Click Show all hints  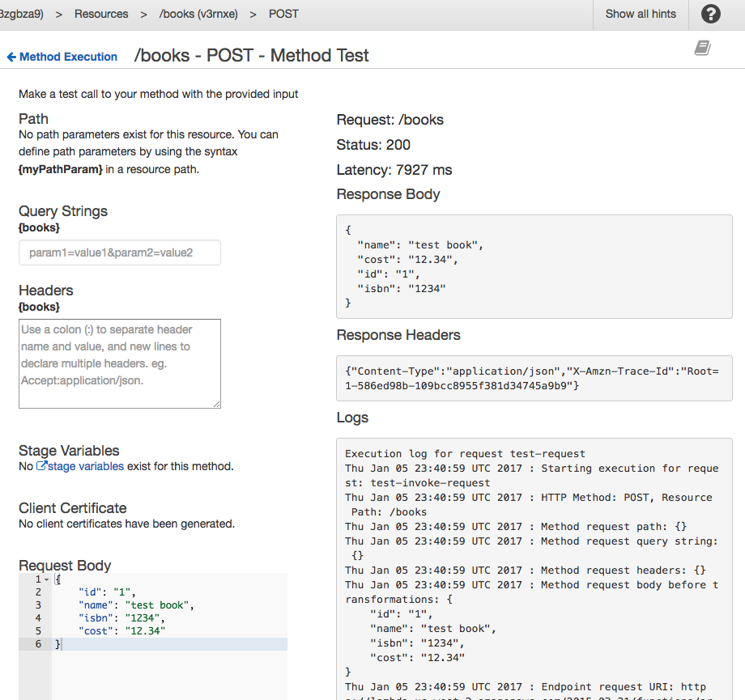[x=640, y=14]
